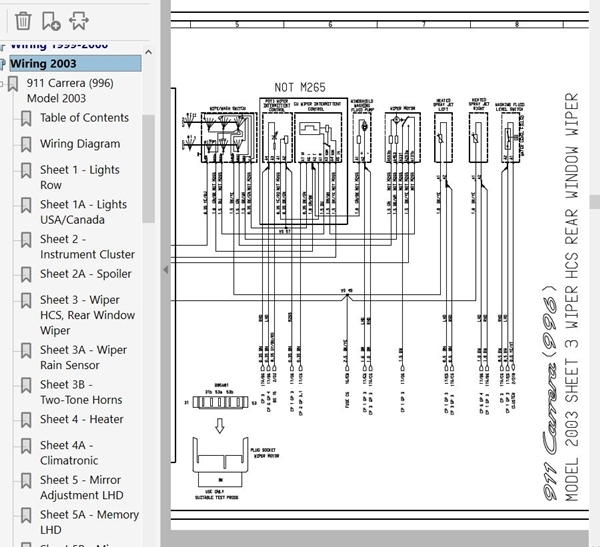This screenshot has width=600, height=547.
Task: Click bookmark icon beside Sheet 5 - Mirror
Action: click(26, 481)
